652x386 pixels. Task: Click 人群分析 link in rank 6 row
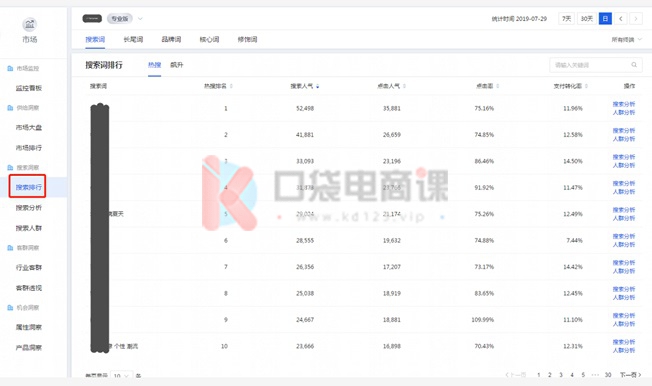tap(624, 245)
